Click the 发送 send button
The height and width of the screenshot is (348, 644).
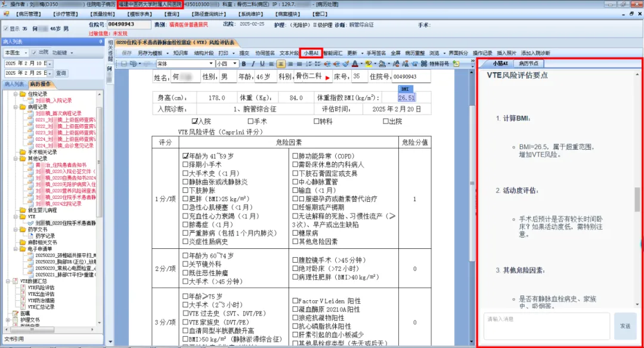click(625, 326)
